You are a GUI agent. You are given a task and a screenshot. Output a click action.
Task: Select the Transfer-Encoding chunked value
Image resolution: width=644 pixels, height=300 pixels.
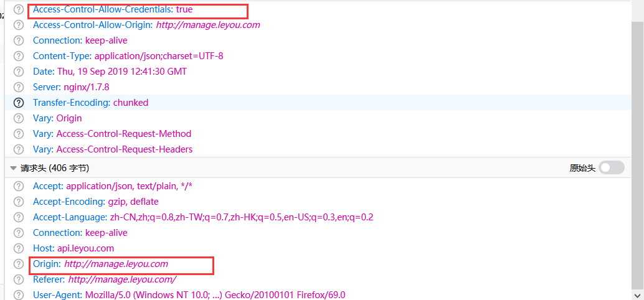pos(131,103)
